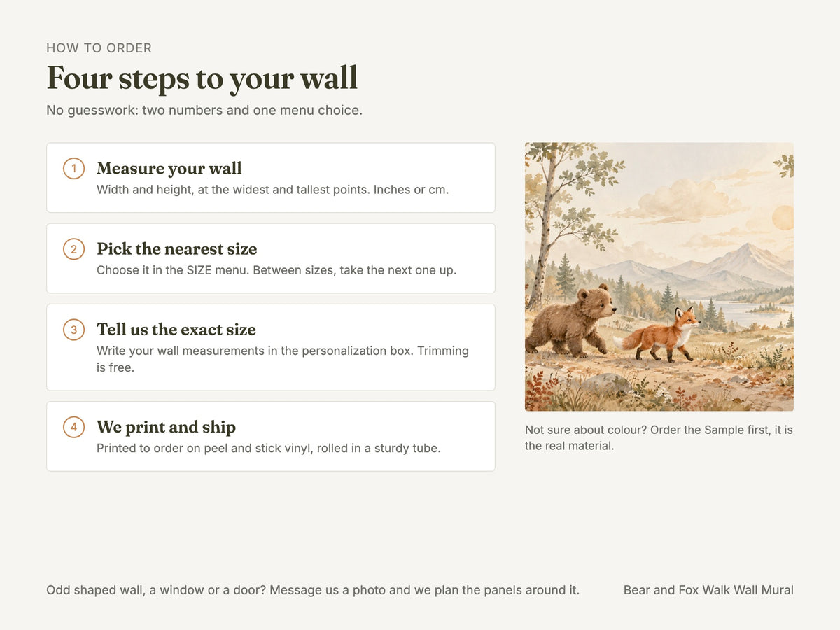Click the No guesswork subtitle text
840x630 pixels.
[x=204, y=111]
